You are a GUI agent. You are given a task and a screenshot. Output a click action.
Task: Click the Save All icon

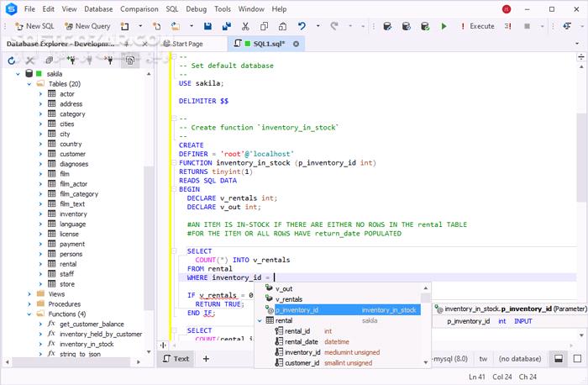[227, 26]
